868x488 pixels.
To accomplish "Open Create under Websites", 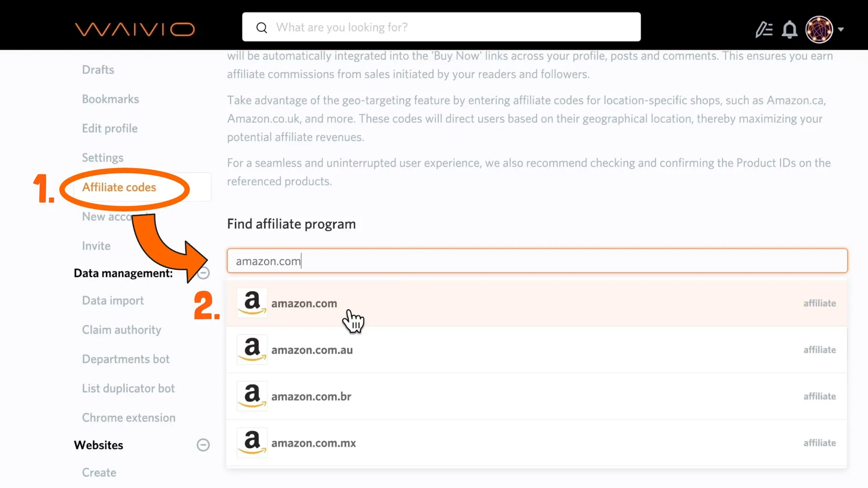I will [99, 473].
